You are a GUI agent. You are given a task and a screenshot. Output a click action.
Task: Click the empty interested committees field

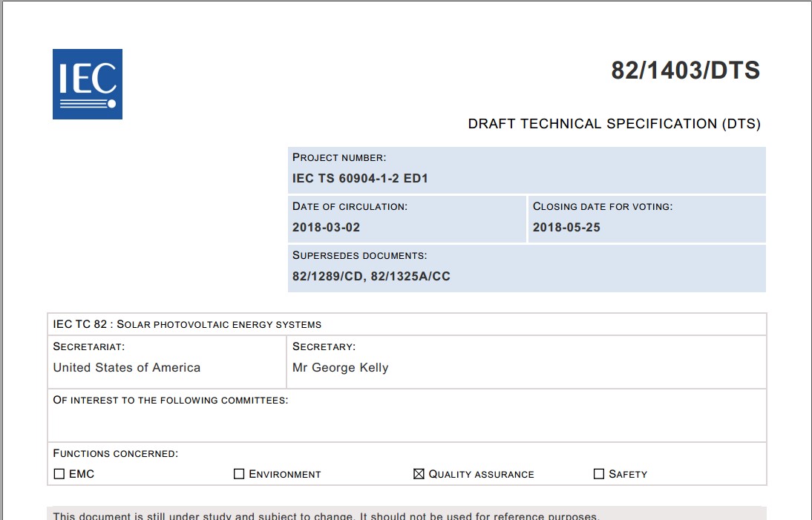tap(407, 424)
